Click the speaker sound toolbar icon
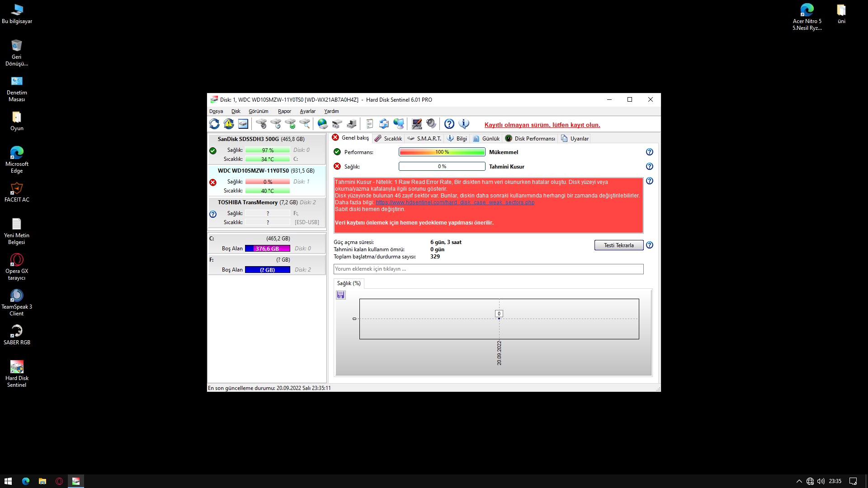This screenshot has width=868, height=488. [431, 124]
